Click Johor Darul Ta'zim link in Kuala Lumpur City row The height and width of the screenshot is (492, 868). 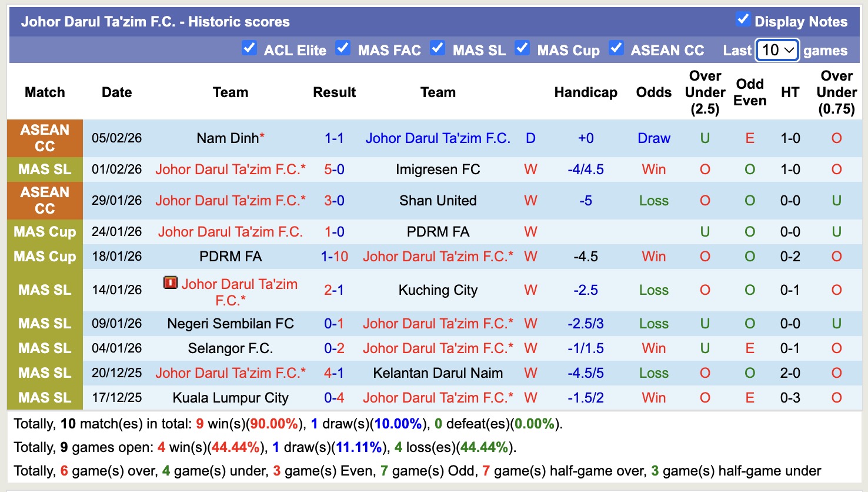pos(438,397)
